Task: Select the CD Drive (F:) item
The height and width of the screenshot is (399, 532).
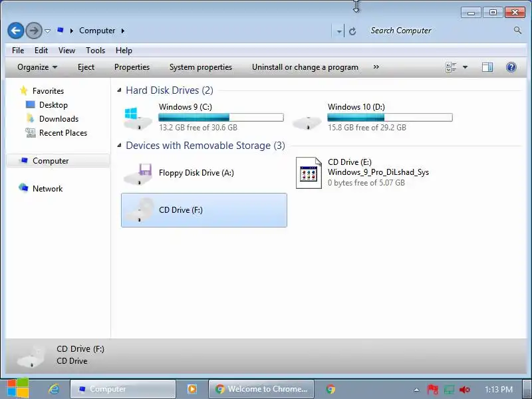Action: click(x=204, y=210)
